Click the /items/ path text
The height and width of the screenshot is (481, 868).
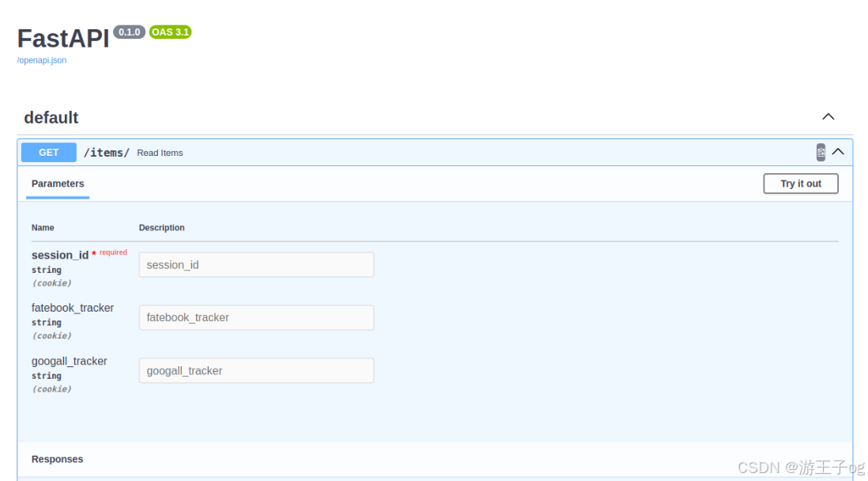[x=107, y=152]
